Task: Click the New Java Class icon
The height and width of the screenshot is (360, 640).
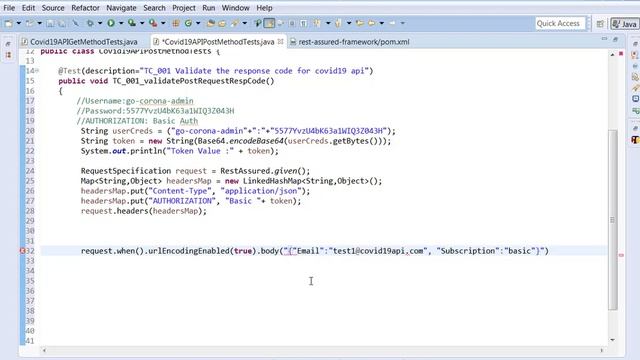Action: point(188,23)
